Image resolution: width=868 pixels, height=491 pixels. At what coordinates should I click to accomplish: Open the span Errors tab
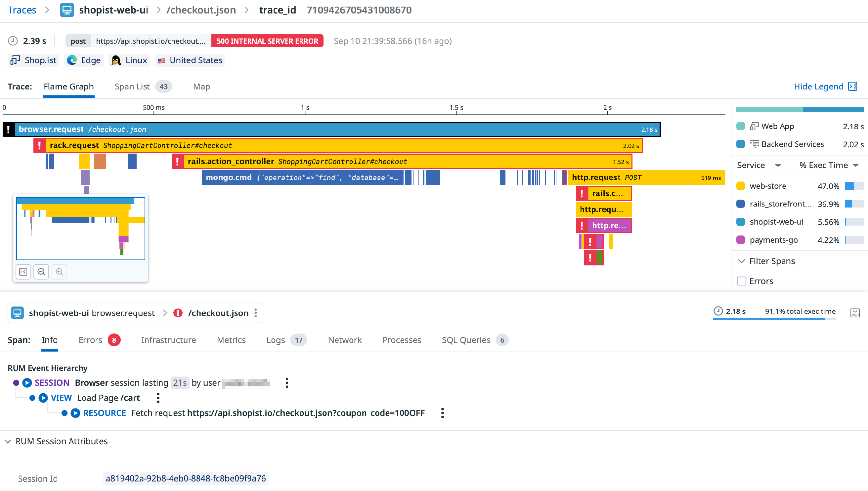[x=99, y=339]
